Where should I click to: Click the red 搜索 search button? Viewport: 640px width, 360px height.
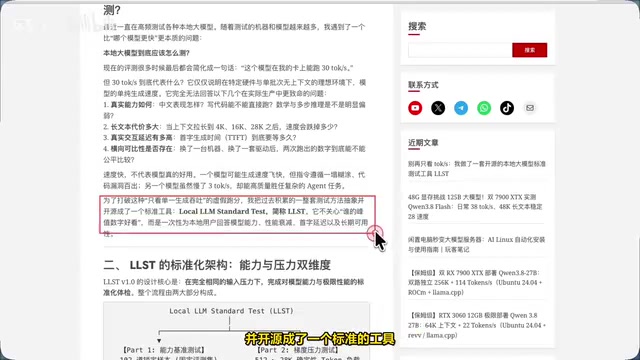pos(529,50)
